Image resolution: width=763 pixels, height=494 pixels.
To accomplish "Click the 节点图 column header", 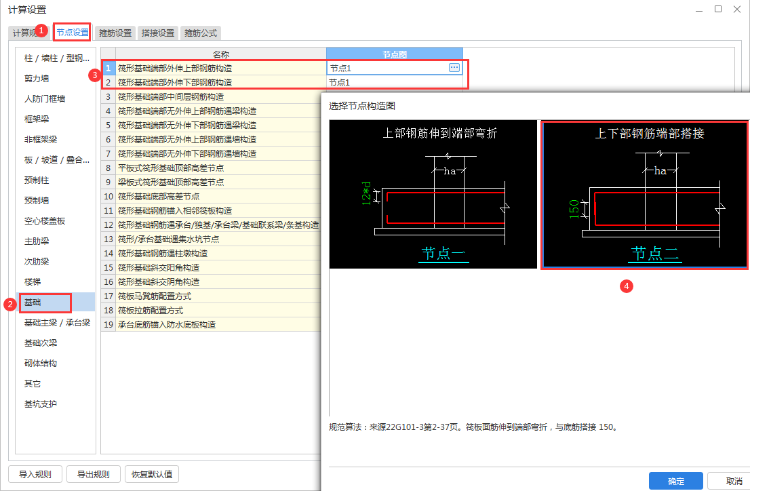I will 395,54.
